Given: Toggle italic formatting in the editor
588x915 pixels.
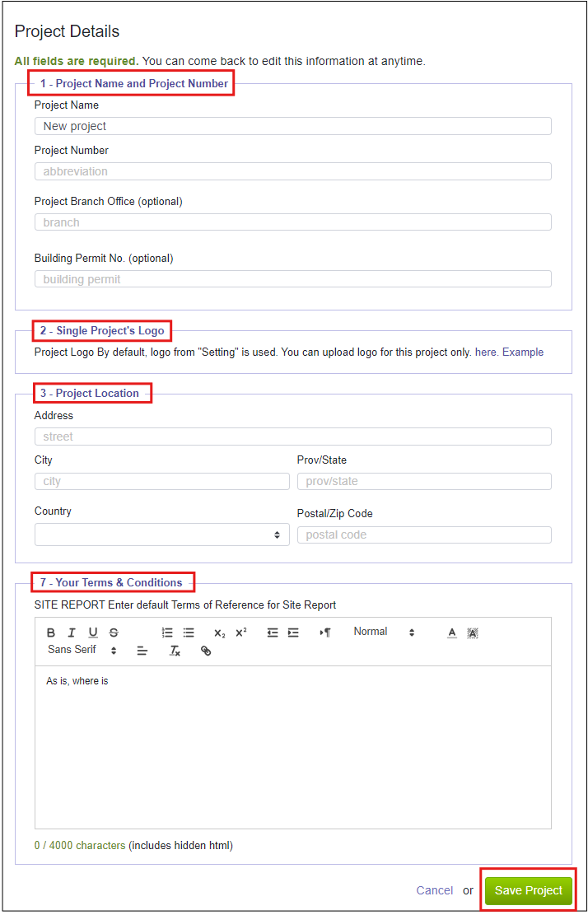Looking at the screenshot, I should pyautogui.click(x=72, y=633).
